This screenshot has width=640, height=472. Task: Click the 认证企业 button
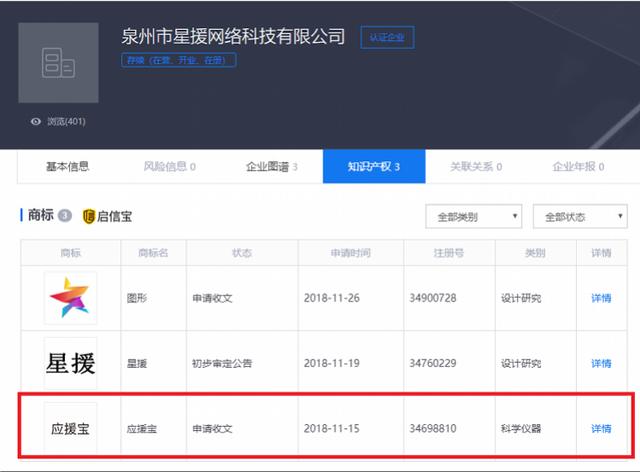coord(387,38)
